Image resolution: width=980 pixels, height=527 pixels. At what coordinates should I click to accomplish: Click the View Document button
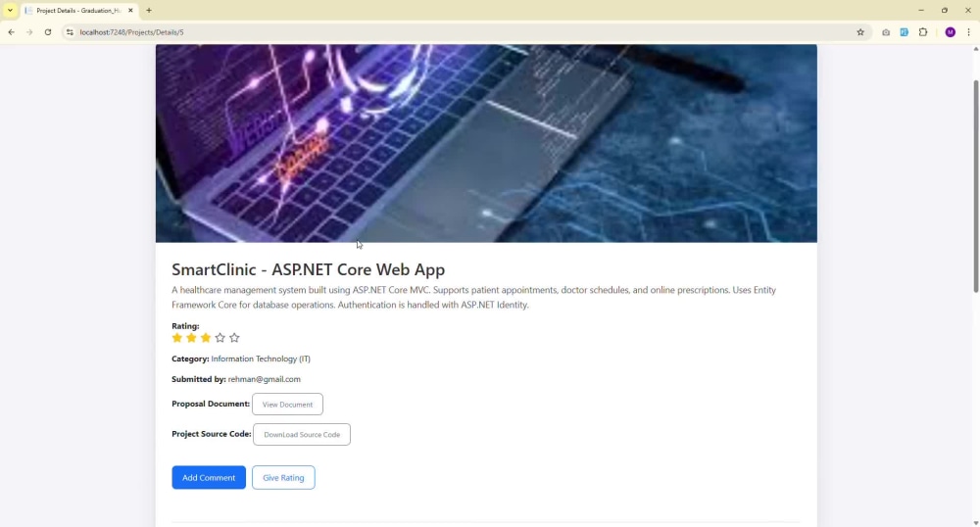click(x=287, y=404)
